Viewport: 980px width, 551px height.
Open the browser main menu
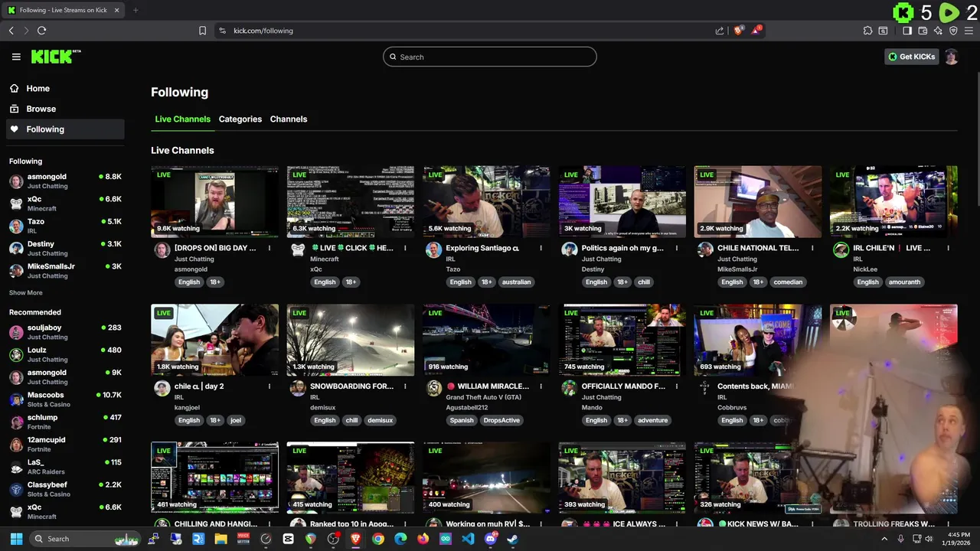[969, 31]
